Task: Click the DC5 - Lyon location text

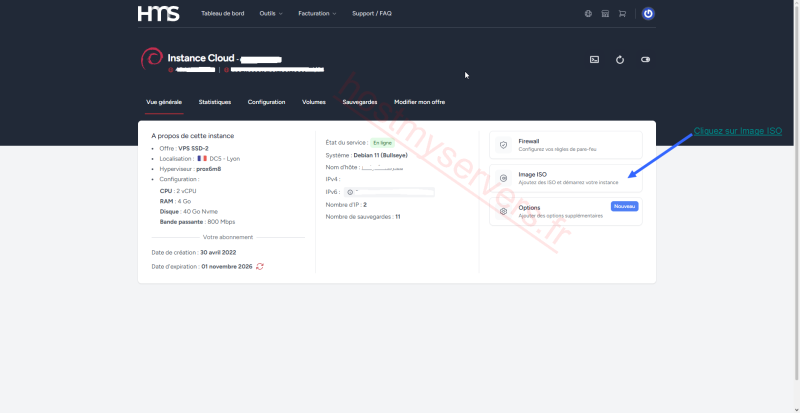Action: [224, 159]
